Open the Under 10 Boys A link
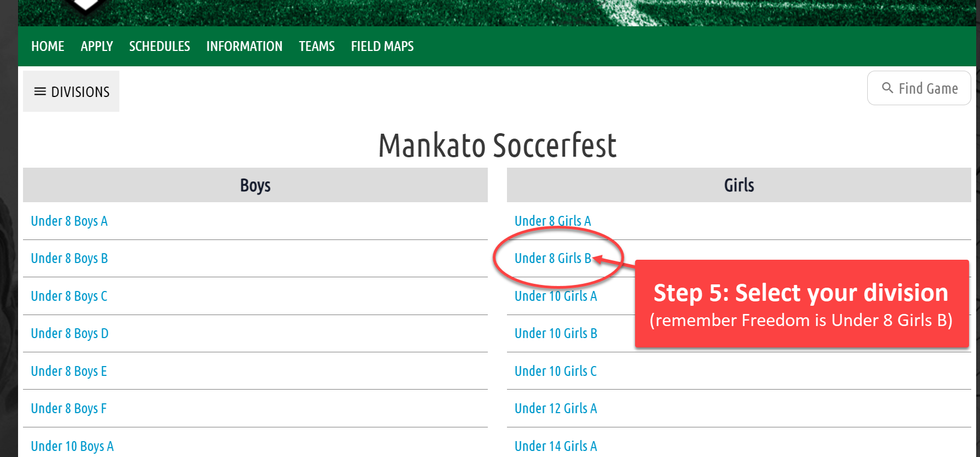The image size is (980, 457). (x=72, y=446)
